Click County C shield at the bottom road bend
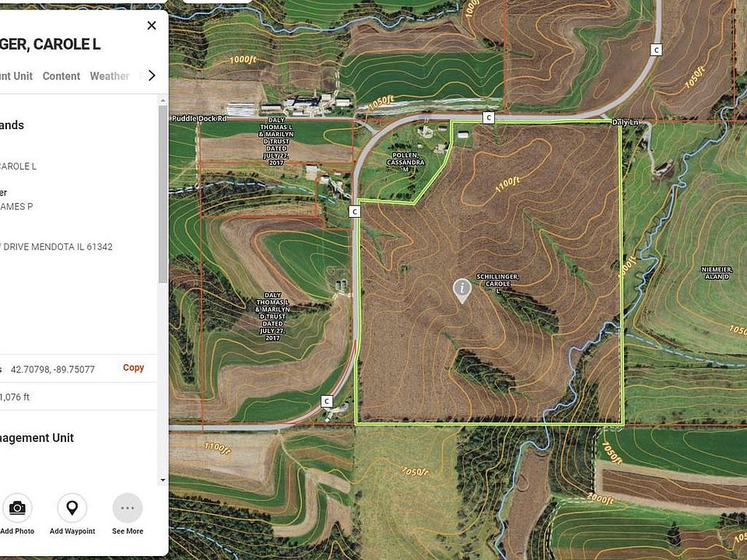This screenshot has height=560, width=747. pyautogui.click(x=326, y=401)
